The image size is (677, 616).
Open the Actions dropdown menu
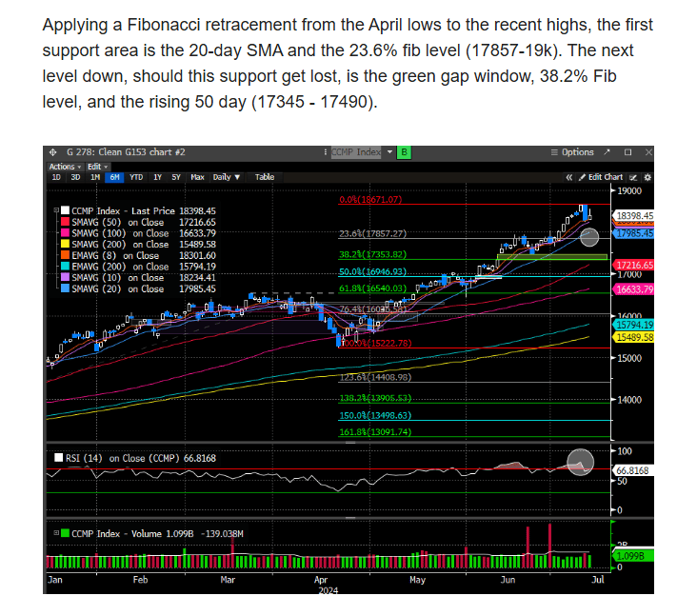coord(65,167)
